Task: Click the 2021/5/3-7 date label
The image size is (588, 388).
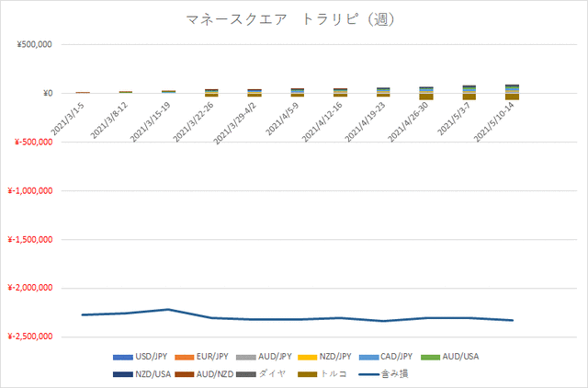Action: pyautogui.click(x=455, y=119)
